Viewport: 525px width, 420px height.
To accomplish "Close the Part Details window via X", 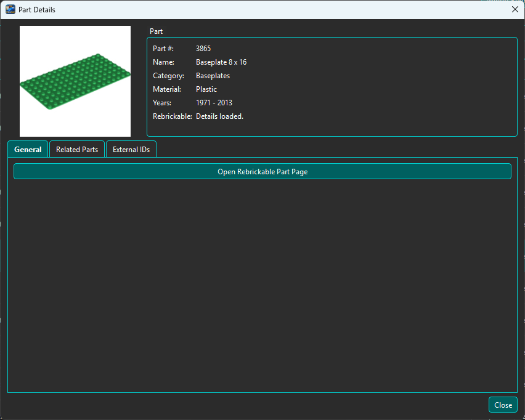I will [515, 9].
